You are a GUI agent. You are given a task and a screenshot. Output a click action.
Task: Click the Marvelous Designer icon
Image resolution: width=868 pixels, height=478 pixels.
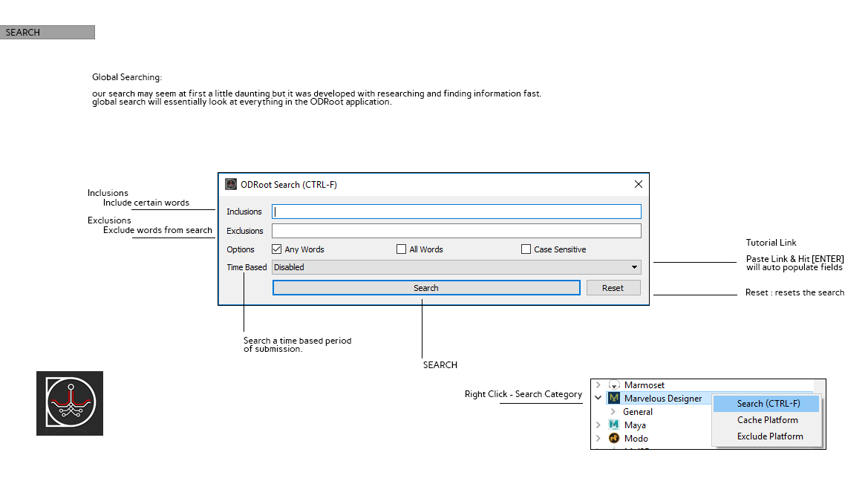coord(614,399)
